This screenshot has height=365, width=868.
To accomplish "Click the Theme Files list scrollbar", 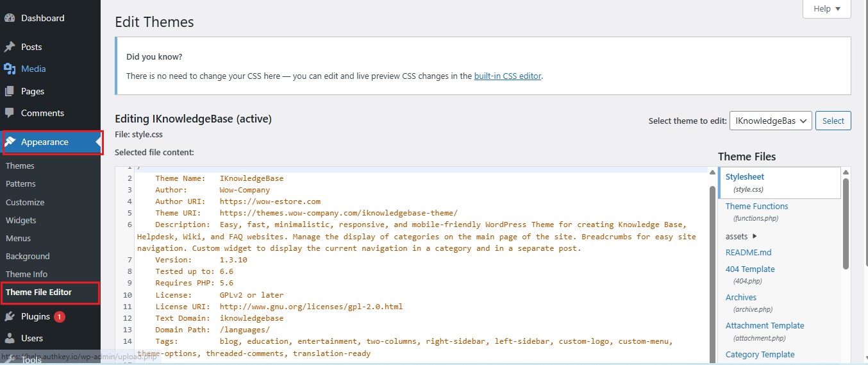I will coord(846,223).
